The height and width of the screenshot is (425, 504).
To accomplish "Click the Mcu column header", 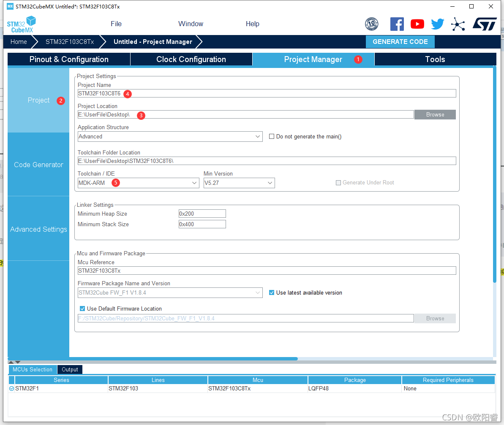I will coord(258,380).
